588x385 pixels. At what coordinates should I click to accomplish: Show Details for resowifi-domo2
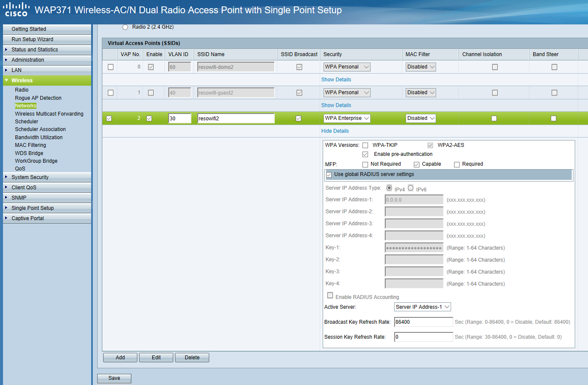click(x=336, y=80)
